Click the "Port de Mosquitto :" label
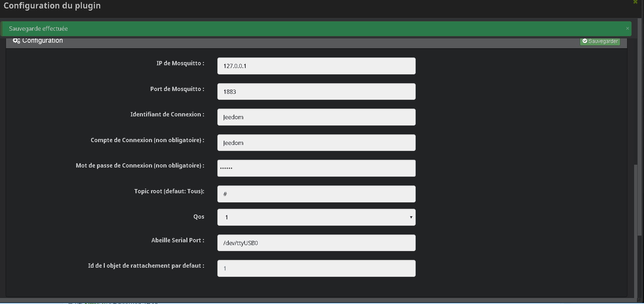This screenshot has height=304, width=644. point(177,89)
